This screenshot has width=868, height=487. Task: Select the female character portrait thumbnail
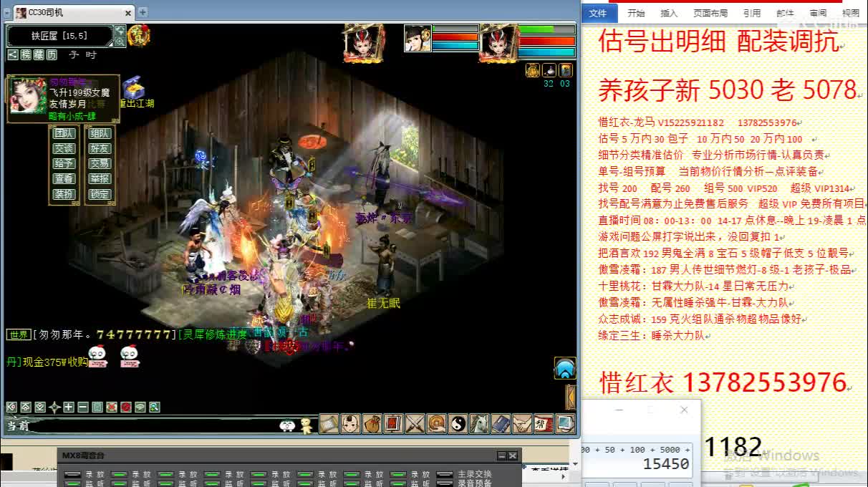click(x=418, y=38)
